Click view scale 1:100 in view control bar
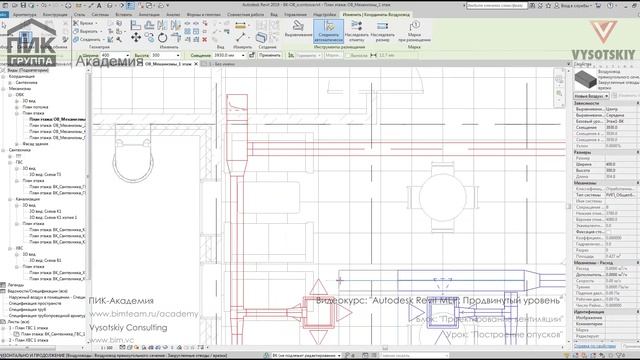This screenshot has height=360, width=640. pos(107,348)
